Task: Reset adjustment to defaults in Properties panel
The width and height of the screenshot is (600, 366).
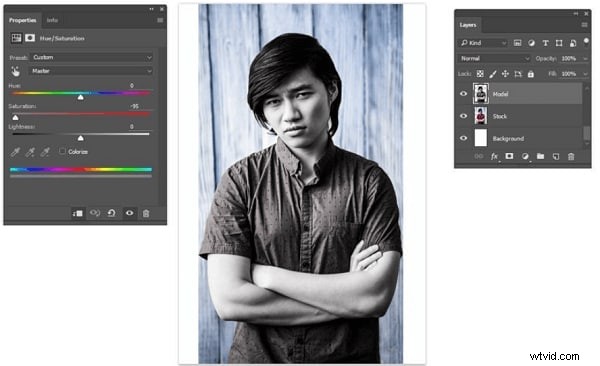Action: tap(111, 213)
